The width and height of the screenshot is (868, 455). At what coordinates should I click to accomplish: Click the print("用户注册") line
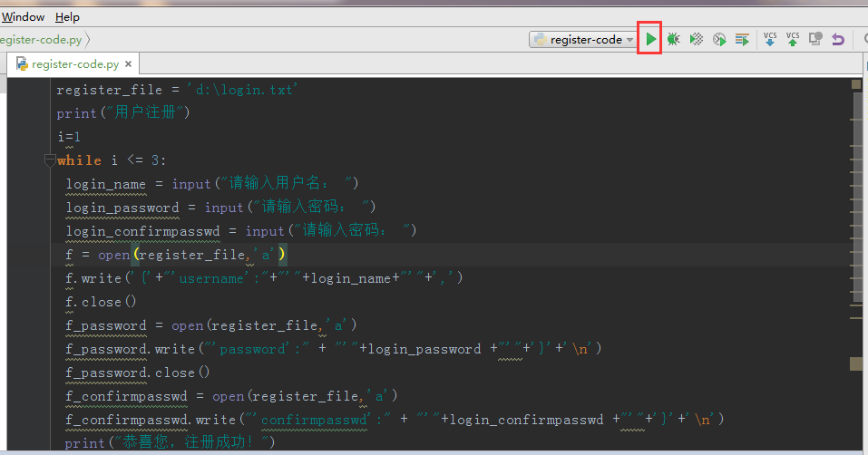pyautogui.click(x=122, y=112)
